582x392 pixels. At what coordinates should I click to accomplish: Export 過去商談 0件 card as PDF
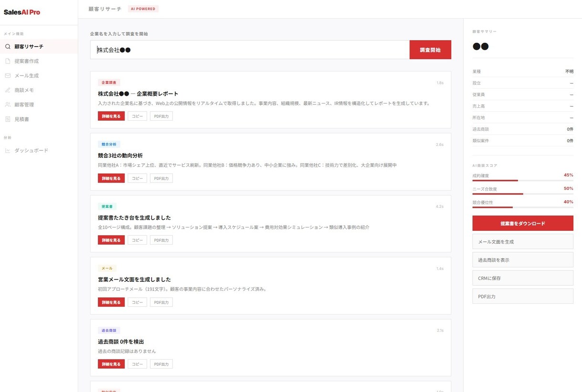[161, 364]
